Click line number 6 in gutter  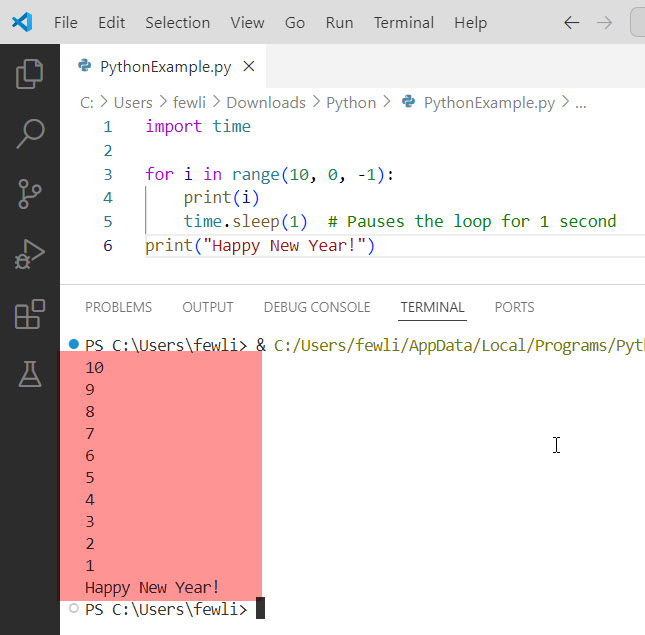(108, 246)
